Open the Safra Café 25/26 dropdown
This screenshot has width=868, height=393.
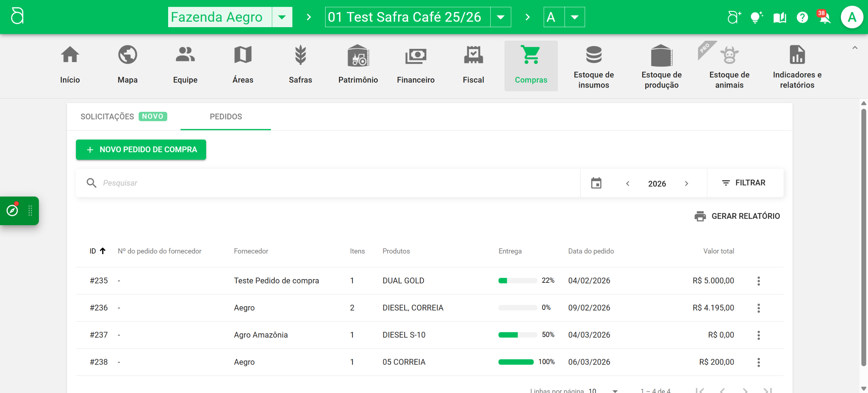pyautogui.click(x=500, y=17)
